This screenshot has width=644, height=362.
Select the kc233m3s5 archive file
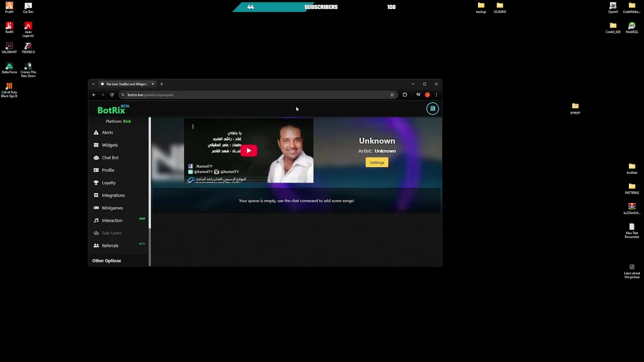(x=632, y=209)
